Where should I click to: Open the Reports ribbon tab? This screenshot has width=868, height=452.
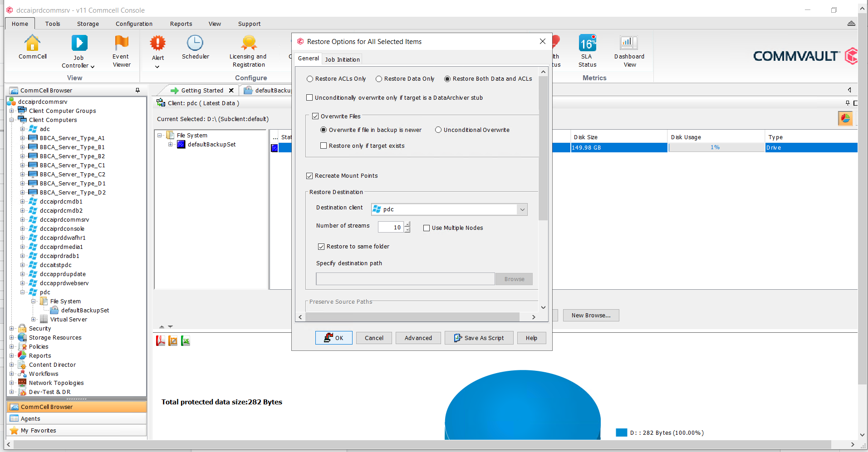pos(181,24)
